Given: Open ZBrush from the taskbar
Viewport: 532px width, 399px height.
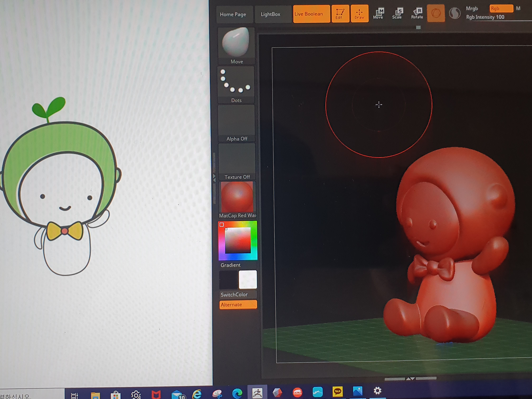Looking at the screenshot, I should (x=257, y=393).
